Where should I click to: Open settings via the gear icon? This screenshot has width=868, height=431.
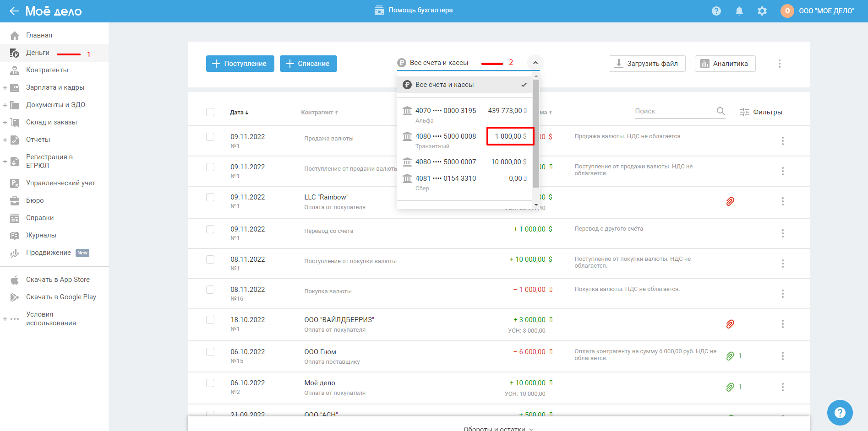coord(762,11)
